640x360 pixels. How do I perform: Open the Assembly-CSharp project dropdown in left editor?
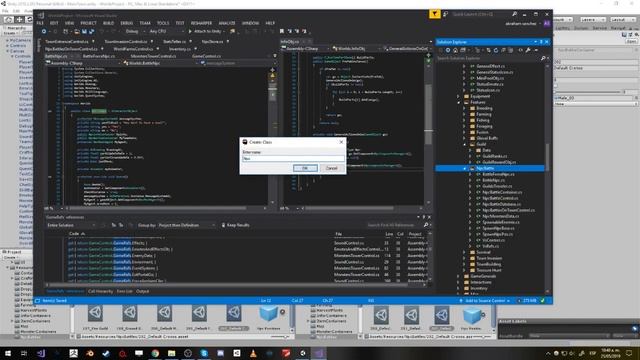pyautogui.click(x=83, y=63)
